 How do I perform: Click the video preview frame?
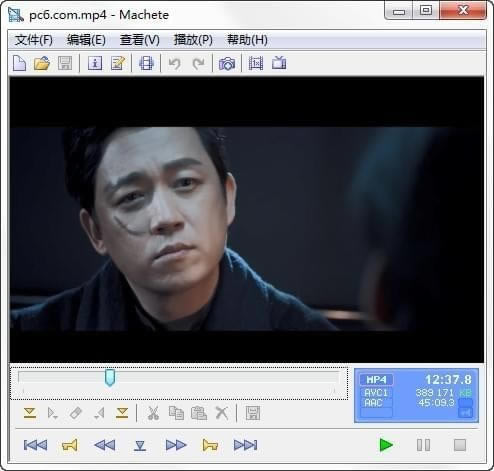coord(247,219)
